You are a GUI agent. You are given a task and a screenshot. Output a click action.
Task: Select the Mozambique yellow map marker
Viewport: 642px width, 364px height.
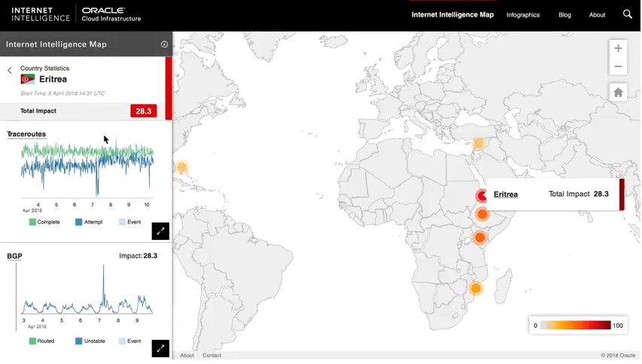coord(476,288)
